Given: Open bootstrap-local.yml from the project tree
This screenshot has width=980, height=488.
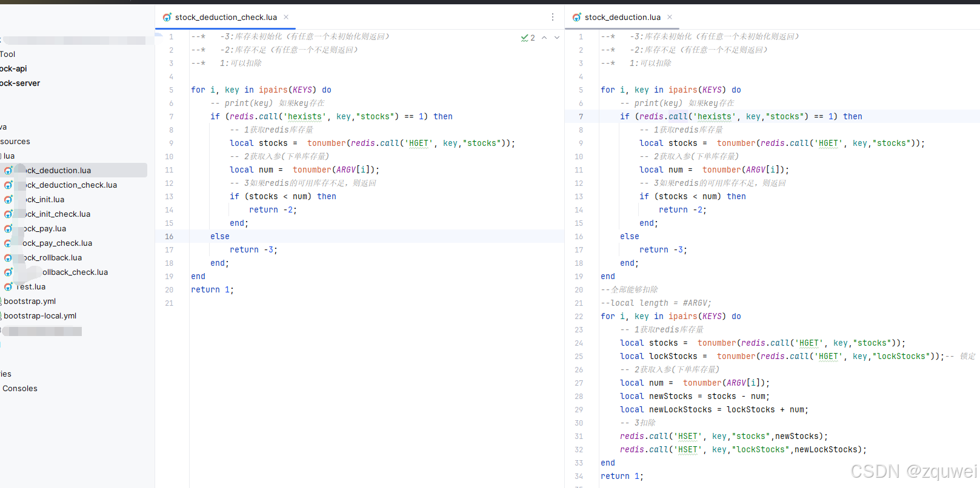Looking at the screenshot, I should (x=40, y=316).
